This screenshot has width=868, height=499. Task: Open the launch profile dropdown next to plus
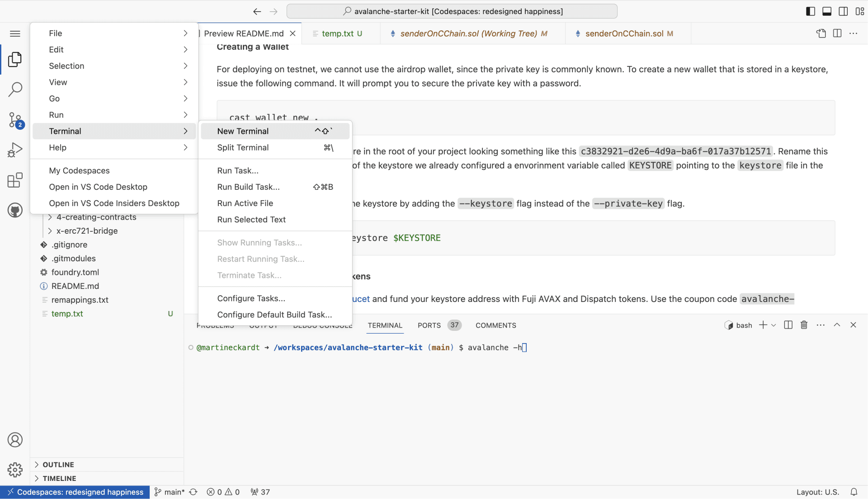coord(774,325)
